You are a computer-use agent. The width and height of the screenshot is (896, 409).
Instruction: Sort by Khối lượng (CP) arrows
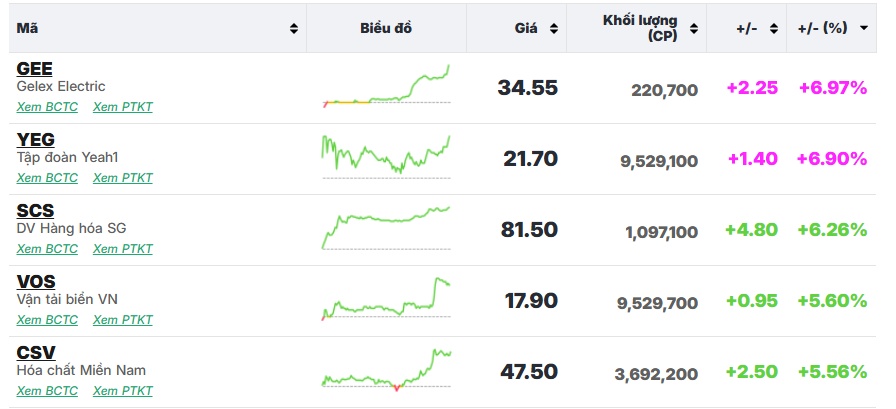coord(695,28)
